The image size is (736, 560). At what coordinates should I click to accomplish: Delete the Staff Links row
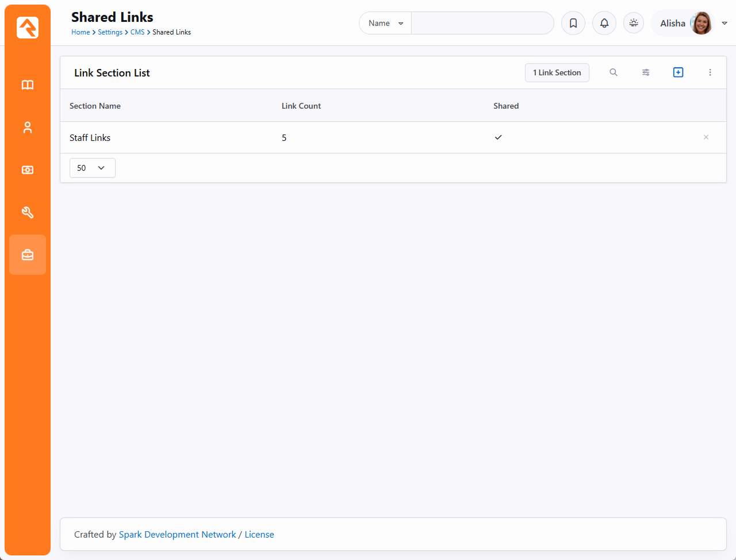[x=706, y=137]
